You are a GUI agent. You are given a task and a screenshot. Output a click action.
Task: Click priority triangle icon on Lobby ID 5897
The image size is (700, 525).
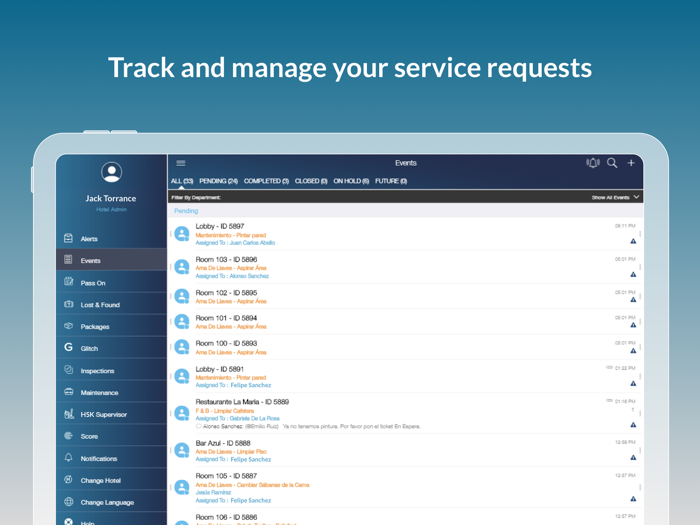click(633, 241)
